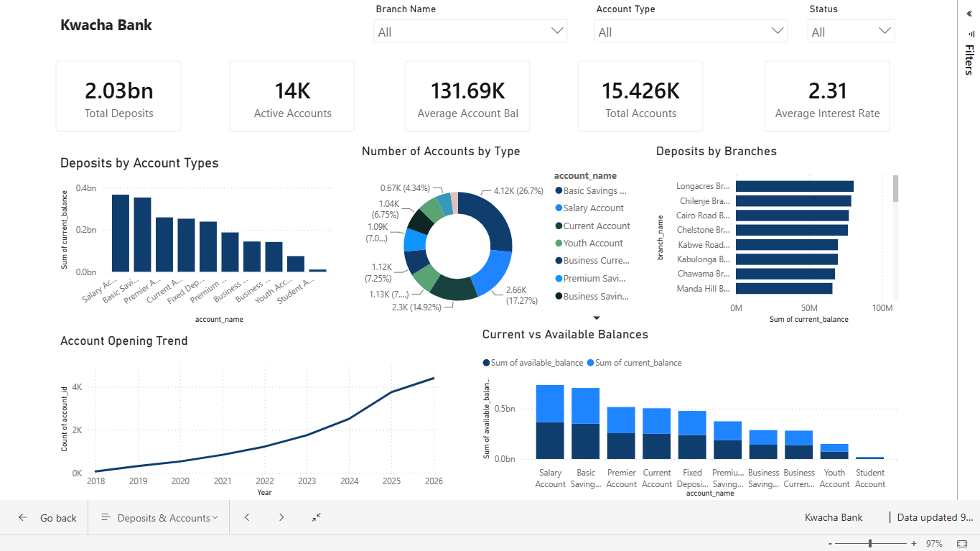Screen dimensions: 980x551
Task: Go to the previous page with left chevron
Action: pyautogui.click(x=247, y=517)
